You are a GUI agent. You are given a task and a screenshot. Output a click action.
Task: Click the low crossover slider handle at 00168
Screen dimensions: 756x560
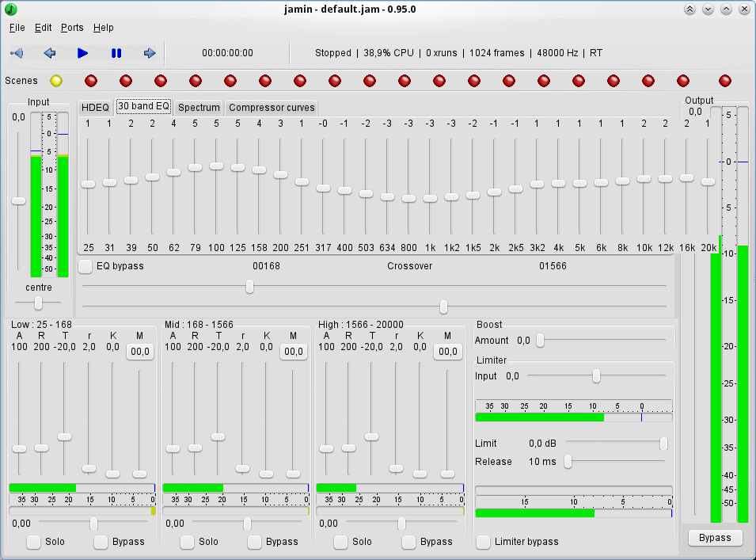click(x=249, y=287)
